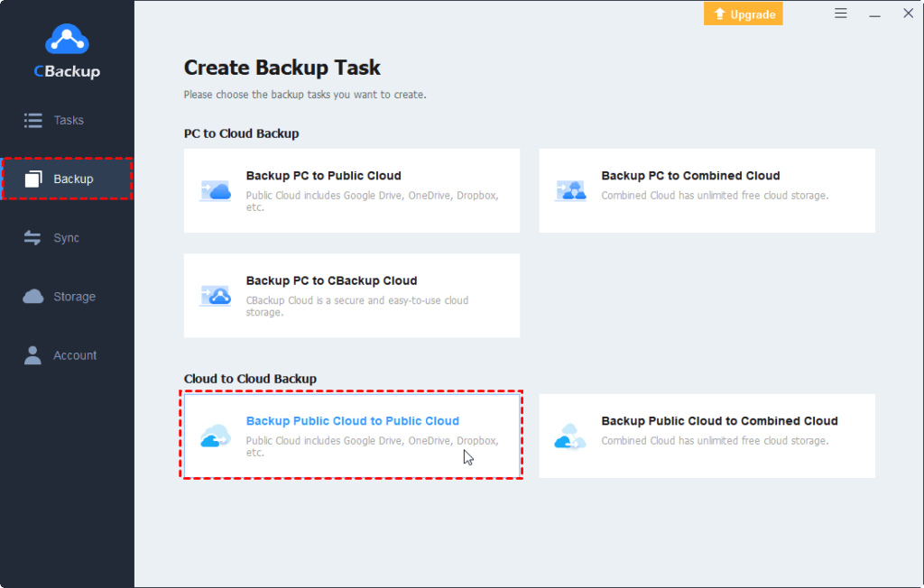Go to the Sync section
The height and width of the screenshot is (588, 924).
pyautogui.click(x=67, y=237)
